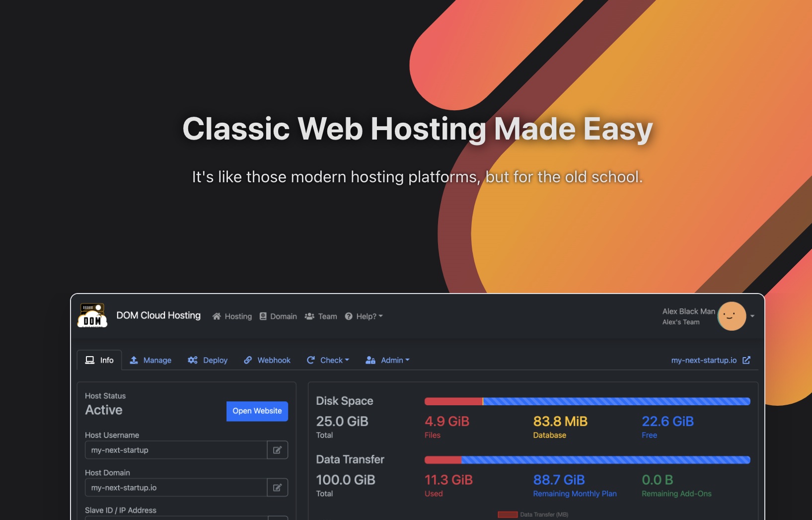Expand the Help? dropdown menu
Viewport: 812px width, 520px height.
point(364,316)
